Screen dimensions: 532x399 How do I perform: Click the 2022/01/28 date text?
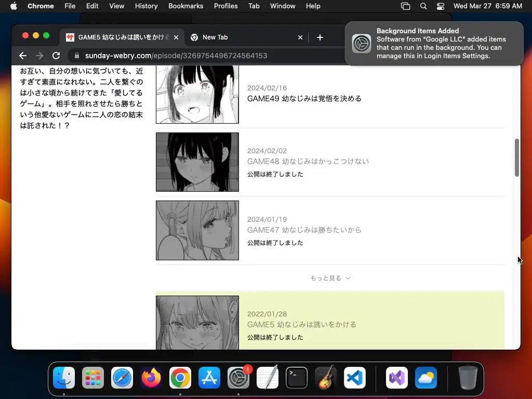(267, 314)
